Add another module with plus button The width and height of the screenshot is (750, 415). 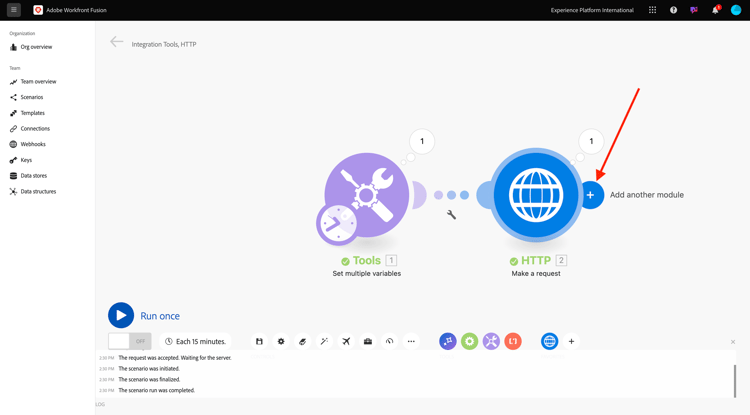[x=591, y=195]
